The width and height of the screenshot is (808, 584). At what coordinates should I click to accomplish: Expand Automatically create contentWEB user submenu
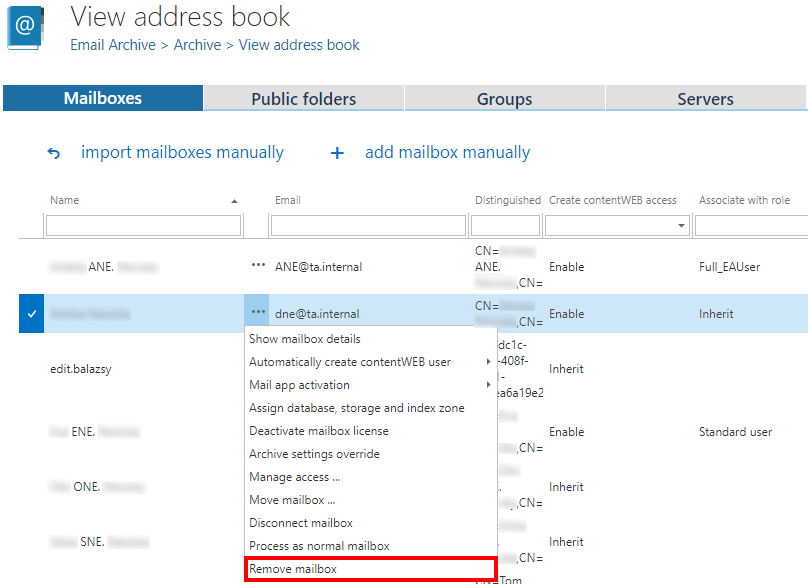488,362
